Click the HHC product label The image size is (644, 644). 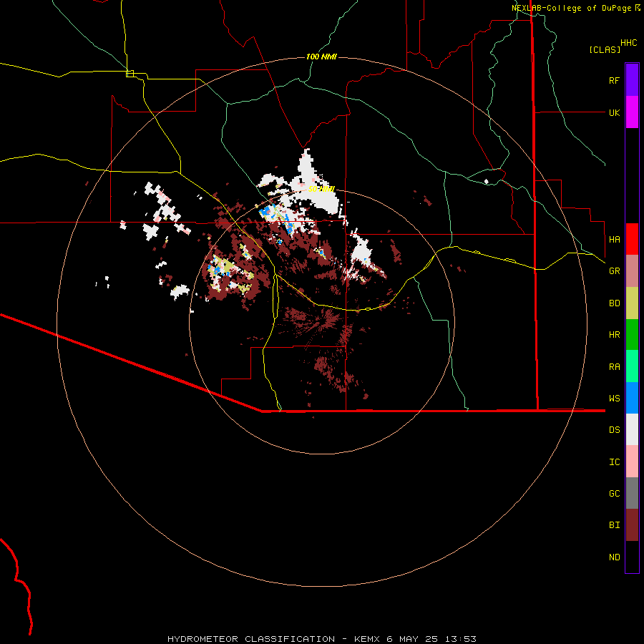coord(628,43)
